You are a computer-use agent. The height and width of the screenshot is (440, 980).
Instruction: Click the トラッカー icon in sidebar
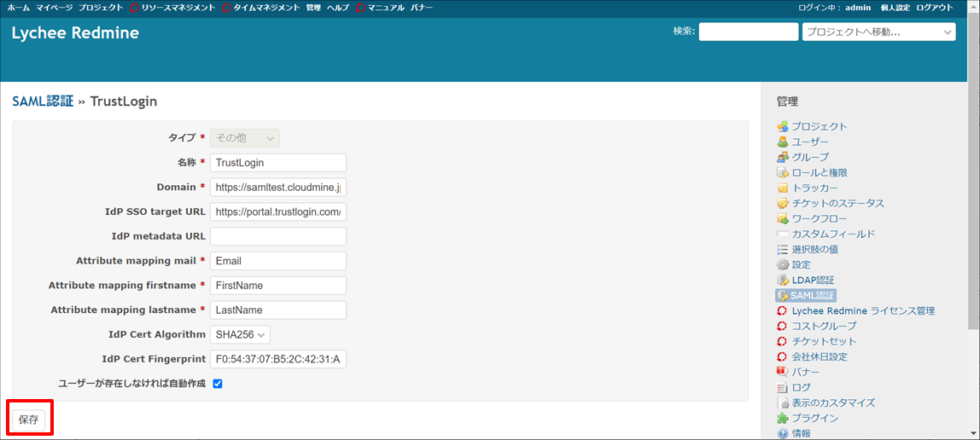782,188
